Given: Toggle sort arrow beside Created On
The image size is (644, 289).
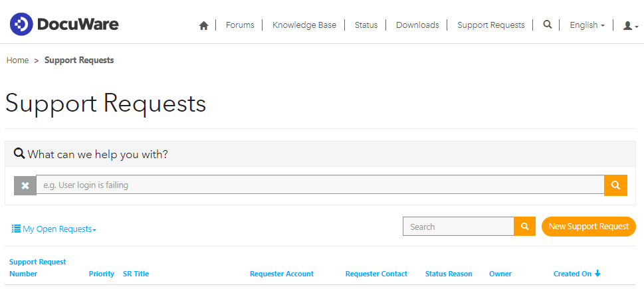Looking at the screenshot, I should (597, 273).
